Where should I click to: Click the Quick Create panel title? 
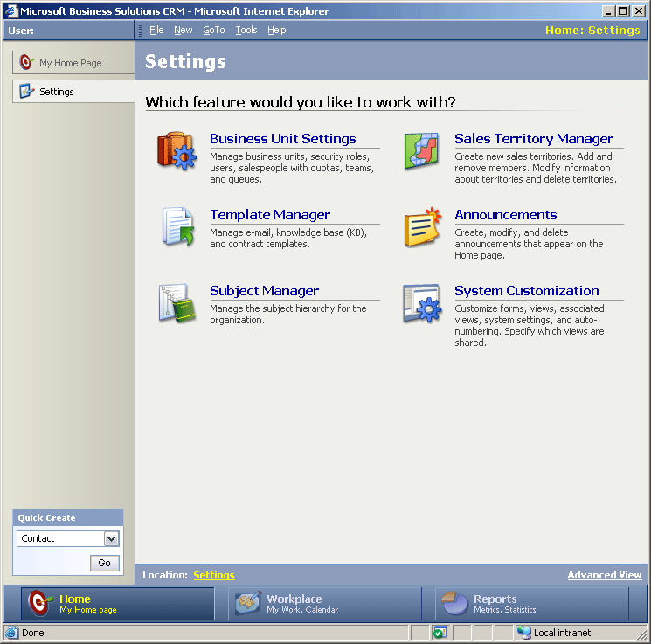pyautogui.click(x=46, y=518)
